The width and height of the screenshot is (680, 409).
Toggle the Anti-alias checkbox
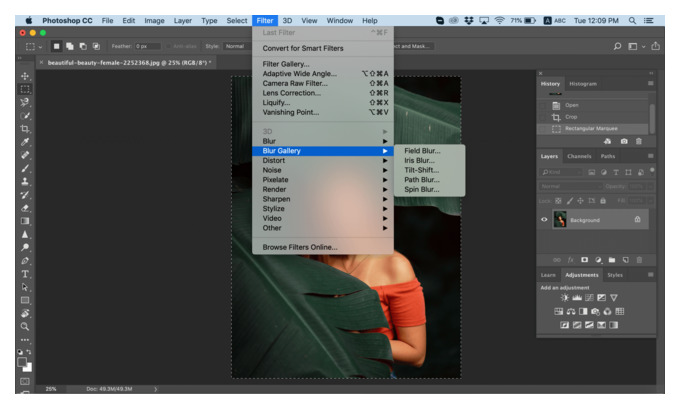[x=169, y=46]
